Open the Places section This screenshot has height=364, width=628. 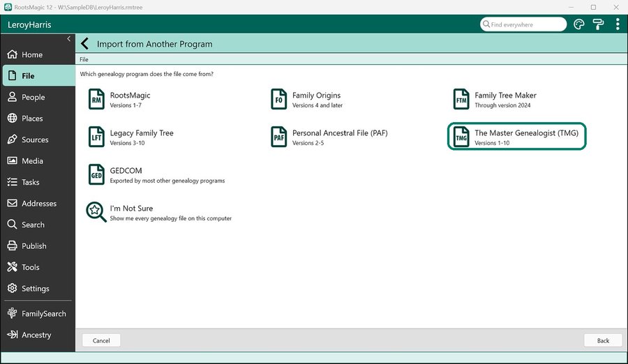38,118
